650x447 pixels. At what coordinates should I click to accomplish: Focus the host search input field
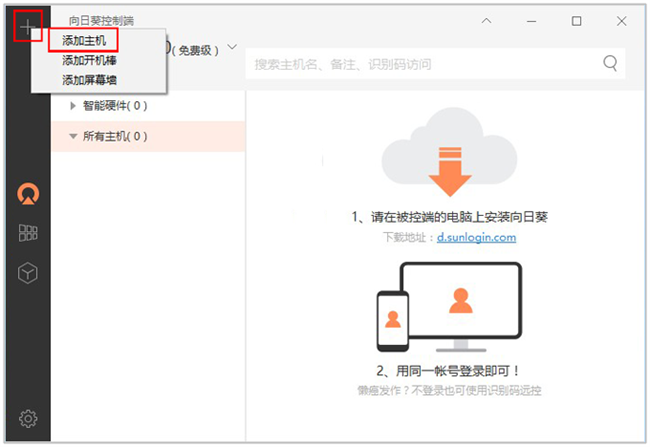(420, 64)
